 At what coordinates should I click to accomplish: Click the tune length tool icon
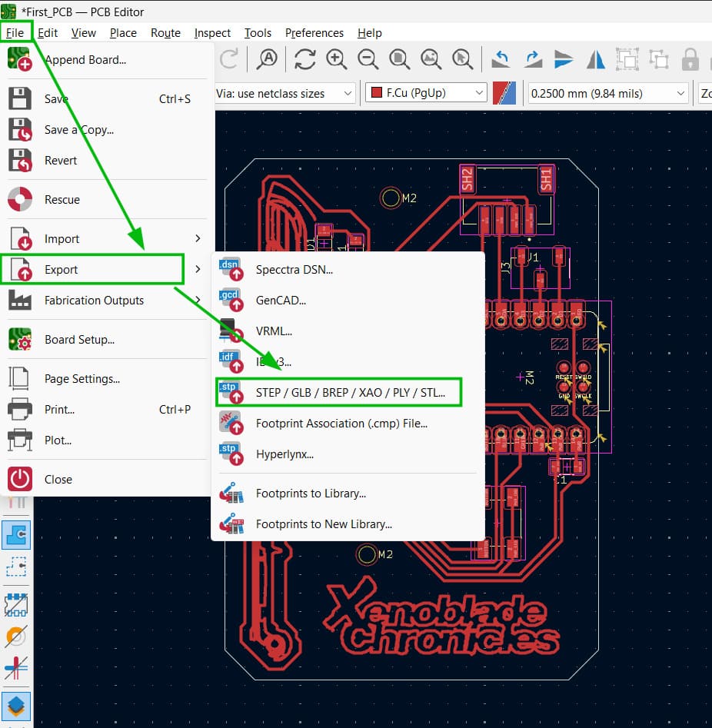click(x=16, y=604)
